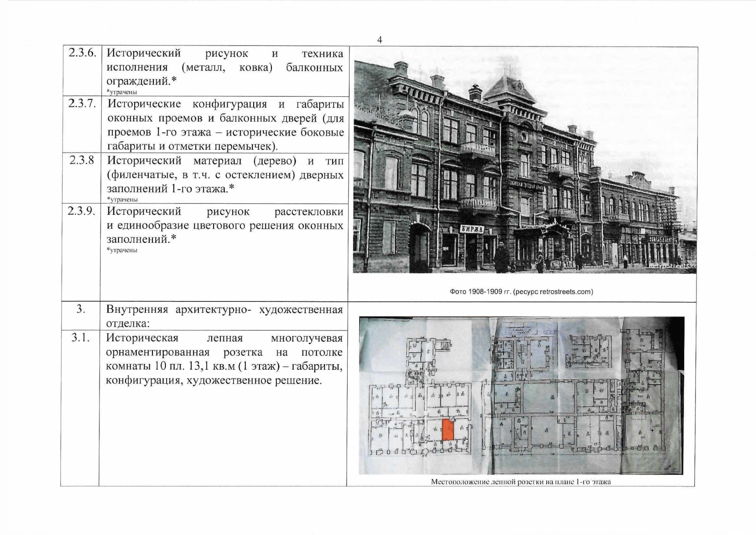Click the text about оконных проемов и балконных дверей
The height and width of the screenshot is (535, 756).
pyautogui.click(x=226, y=125)
